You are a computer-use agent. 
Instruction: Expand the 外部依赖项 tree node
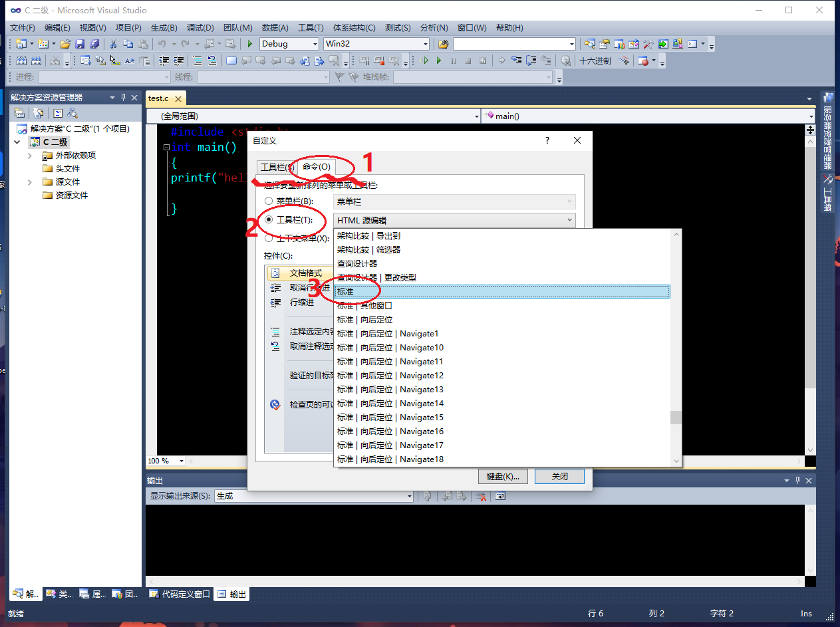(x=30, y=155)
